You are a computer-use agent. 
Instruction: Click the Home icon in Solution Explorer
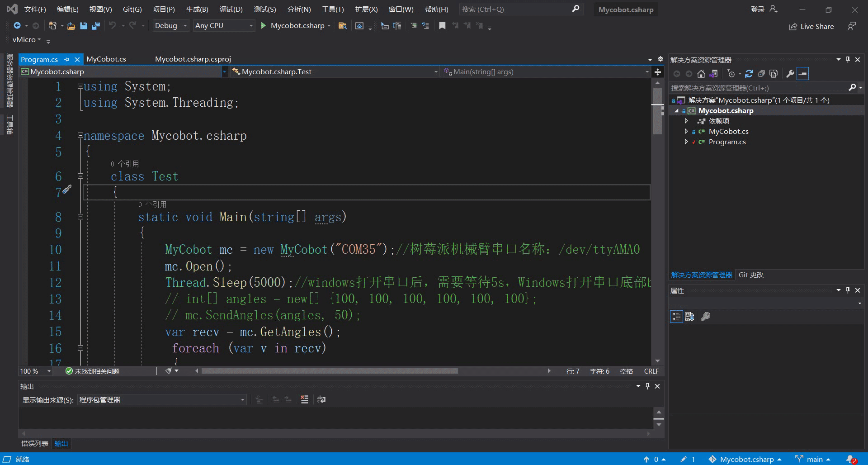[701, 74]
